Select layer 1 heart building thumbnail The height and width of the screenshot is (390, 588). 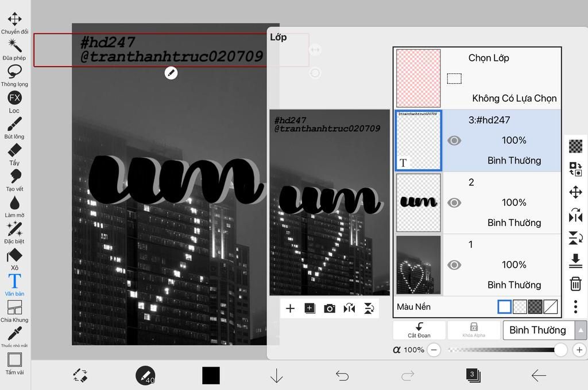click(x=419, y=265)
